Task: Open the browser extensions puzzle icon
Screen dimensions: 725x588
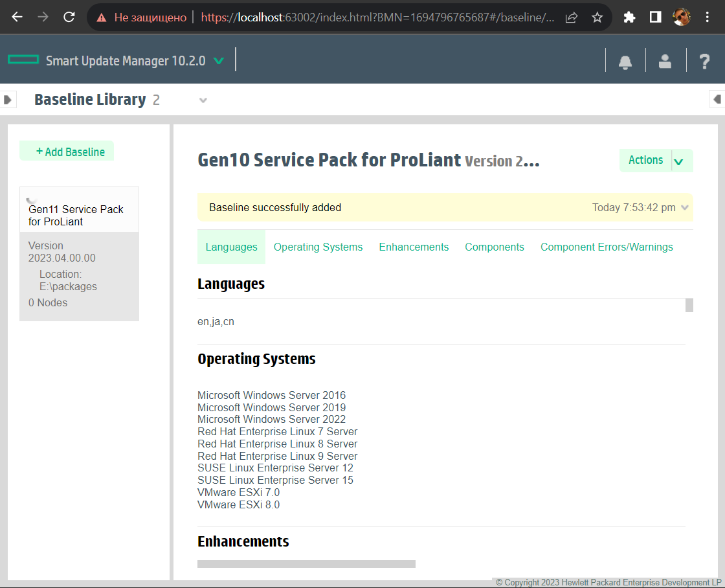Action: click(x=629, y=17)
